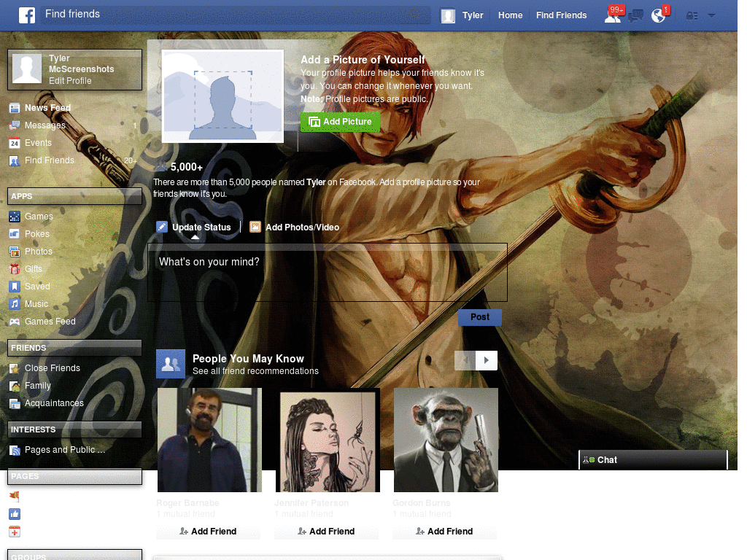Viewport: 747px width, 560px height.
Task: Click Tyler's avatar in top bar
Action: coord(447,16)
